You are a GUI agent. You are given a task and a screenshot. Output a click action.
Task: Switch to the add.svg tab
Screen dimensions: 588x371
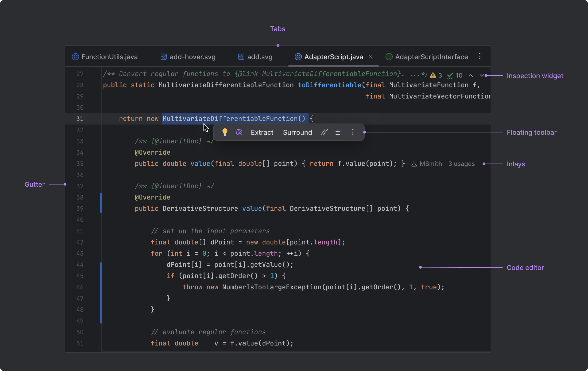click(259, 57)
